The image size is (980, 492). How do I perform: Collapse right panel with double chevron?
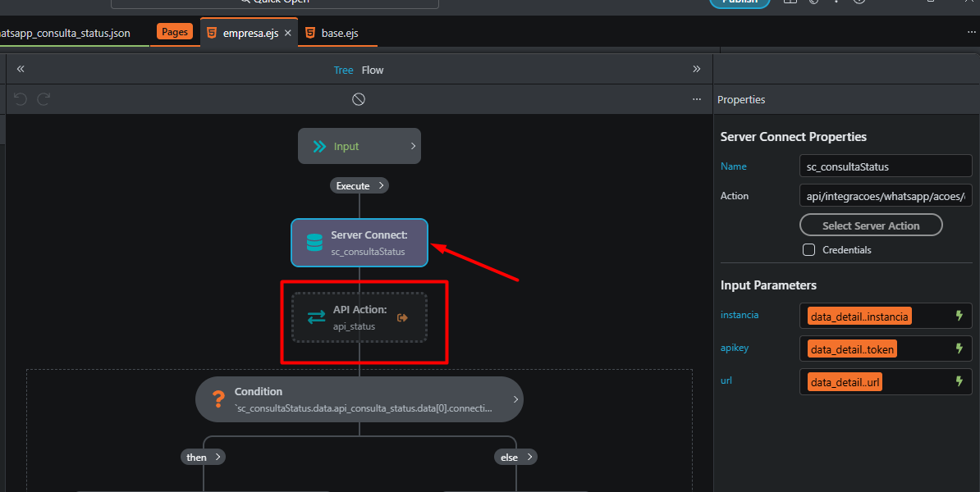pyautogui.click(x=697, y=70)
